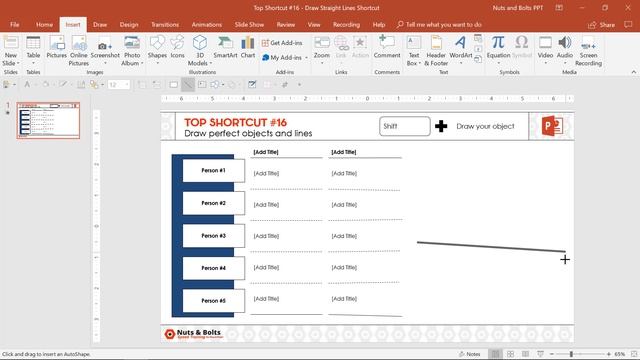640x360 pixels.
Task: Collapse the ribbon with the chevron
Action: (633, 72)
